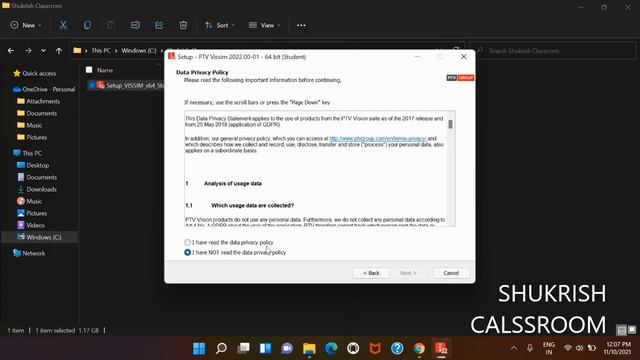Open the clock showing 12:07 PM
The height and width of the screenshot is (360, 640).
click(x=618, y=348)
